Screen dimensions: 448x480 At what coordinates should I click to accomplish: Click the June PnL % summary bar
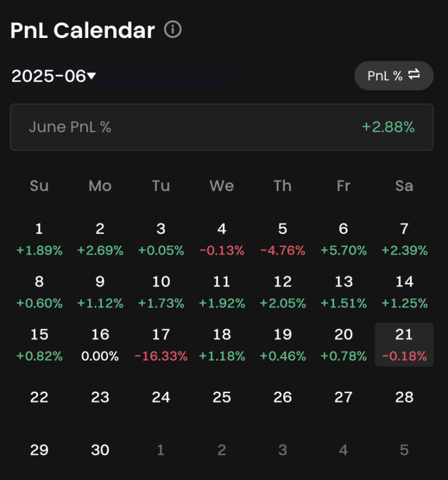221,127
